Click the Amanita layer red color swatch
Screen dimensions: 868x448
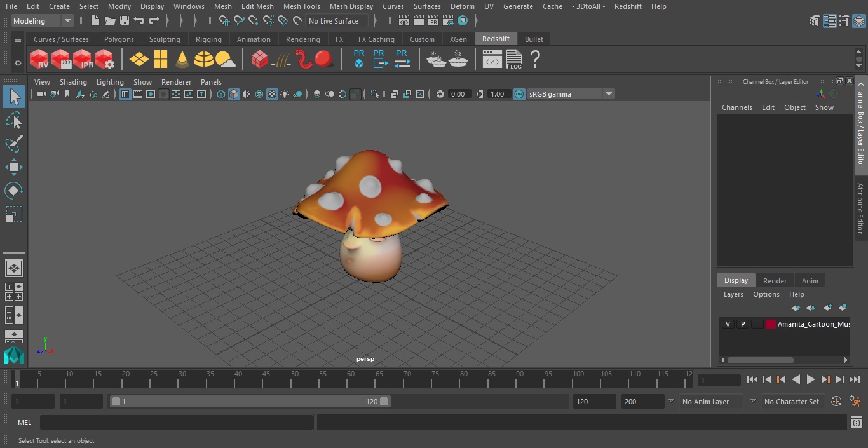click(x=770, y=324)
